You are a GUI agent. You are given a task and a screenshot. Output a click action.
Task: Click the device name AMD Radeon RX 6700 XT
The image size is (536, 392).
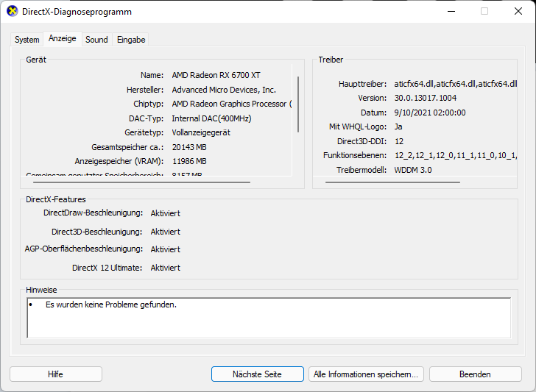point(216,75)
